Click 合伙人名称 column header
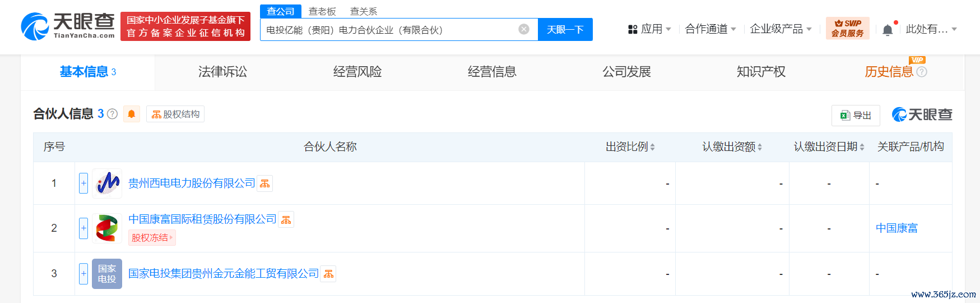The height and width of the screenshot is (303, 980). coord(330,147)
